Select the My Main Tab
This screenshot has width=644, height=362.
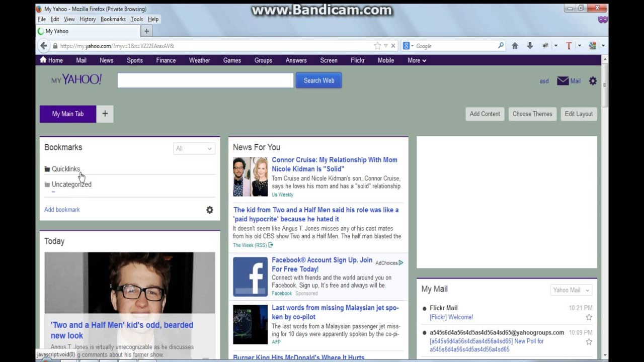(x=68, y=114)
